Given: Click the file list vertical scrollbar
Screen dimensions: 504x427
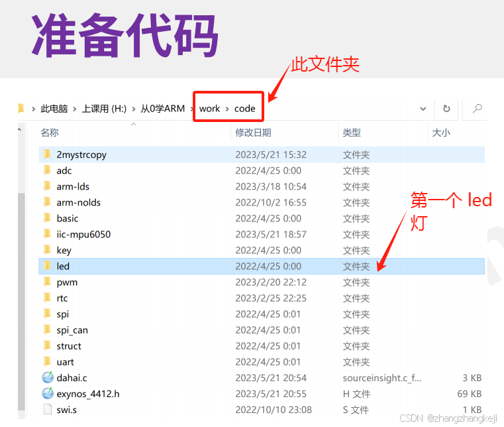Looking at the screenshot, I should click(x=21, y=301).
